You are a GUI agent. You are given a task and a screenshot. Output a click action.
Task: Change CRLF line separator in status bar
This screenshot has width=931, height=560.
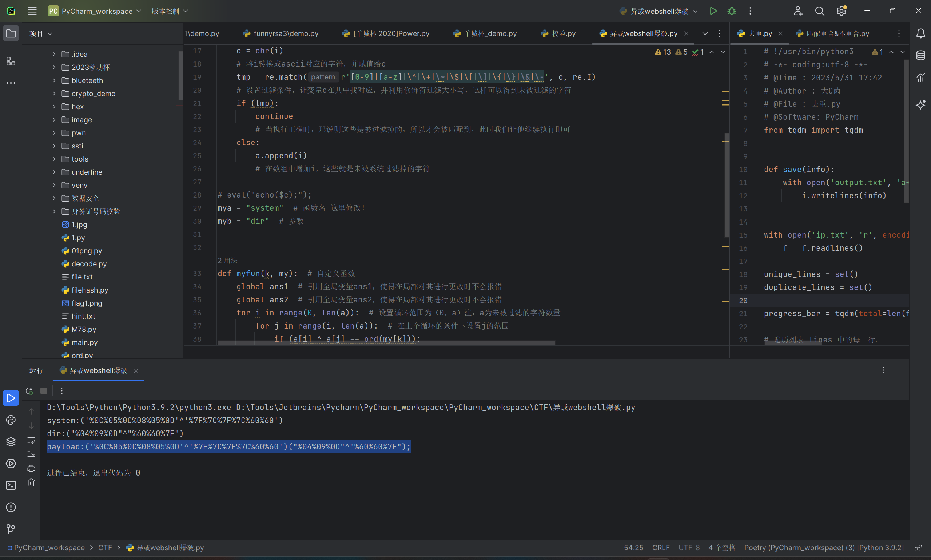point(661,548)
